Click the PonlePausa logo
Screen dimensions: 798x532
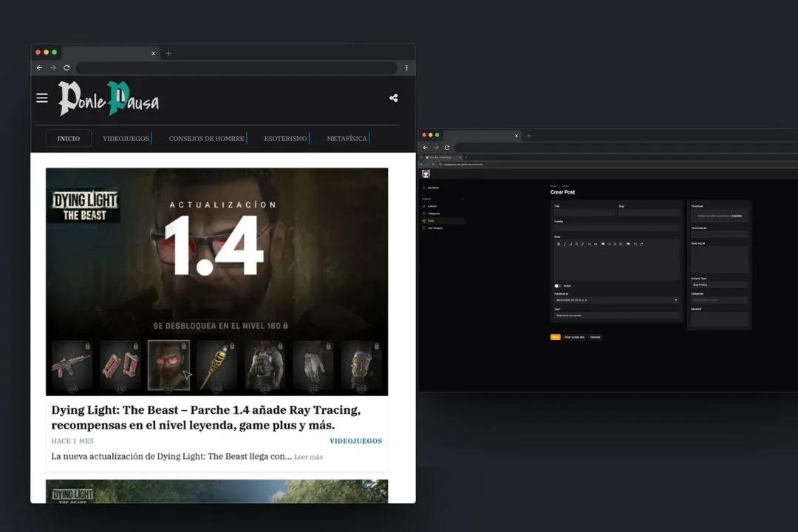coord(109,99)
